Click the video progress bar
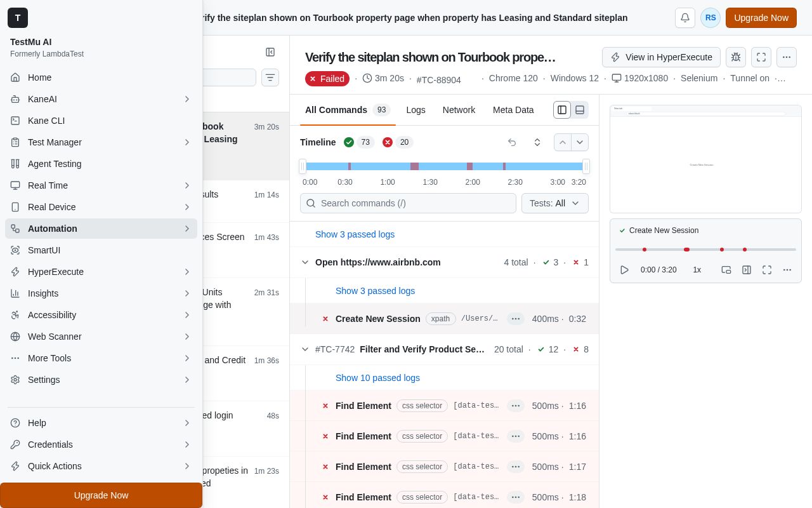812x508 pixels. [705, 250]
